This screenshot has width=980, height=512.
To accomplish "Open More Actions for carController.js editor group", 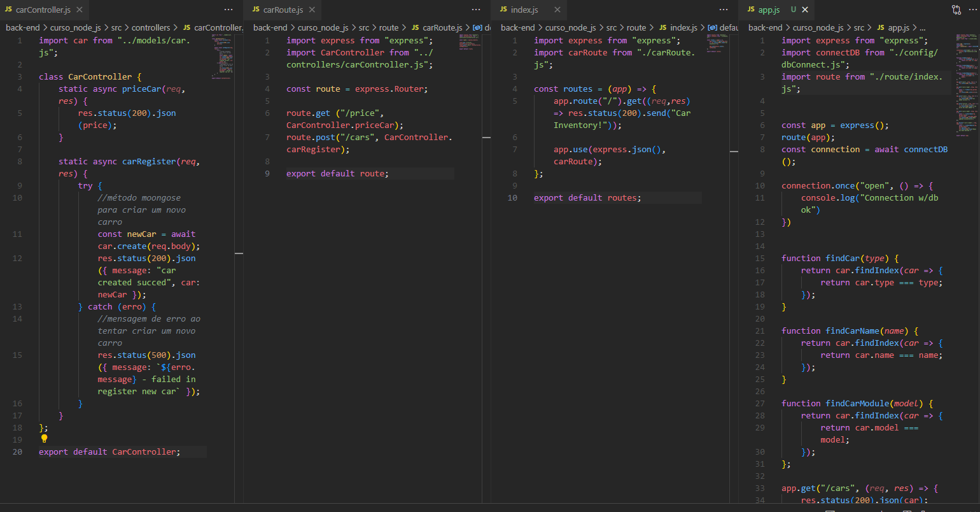I will click(228, 10).
